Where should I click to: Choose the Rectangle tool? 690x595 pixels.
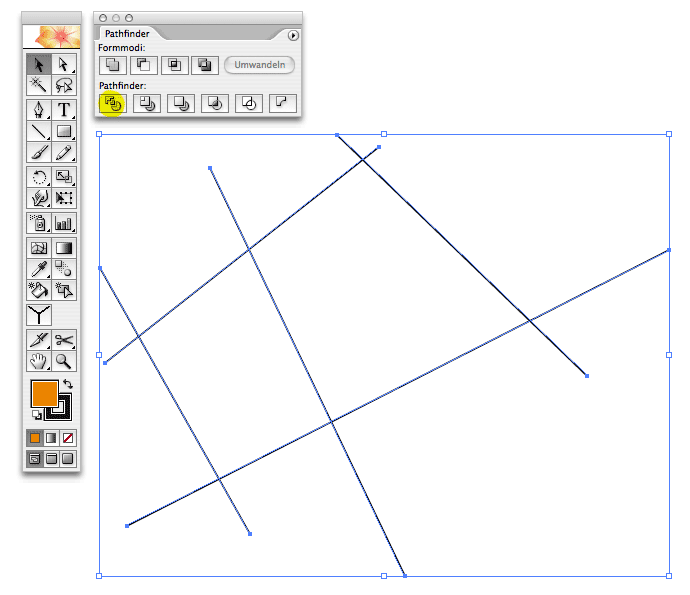click(x=64, y=131)
